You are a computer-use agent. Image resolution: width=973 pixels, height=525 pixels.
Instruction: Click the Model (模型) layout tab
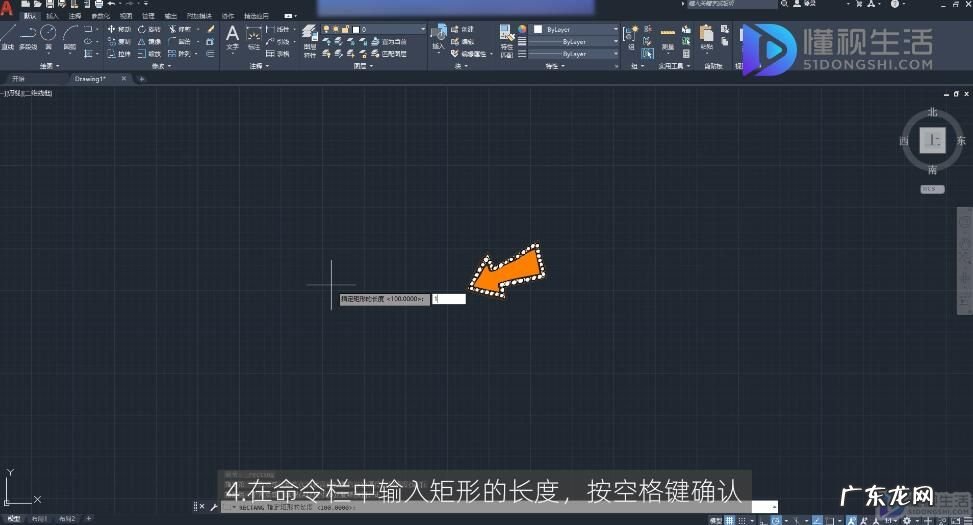click(13, 518)
